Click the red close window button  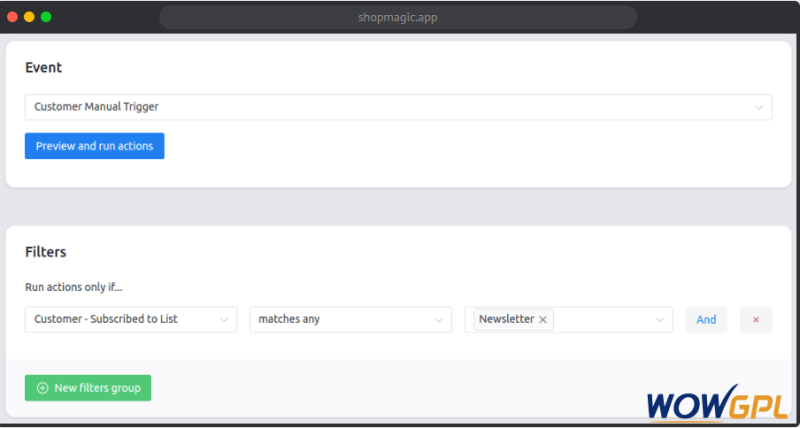12,17
